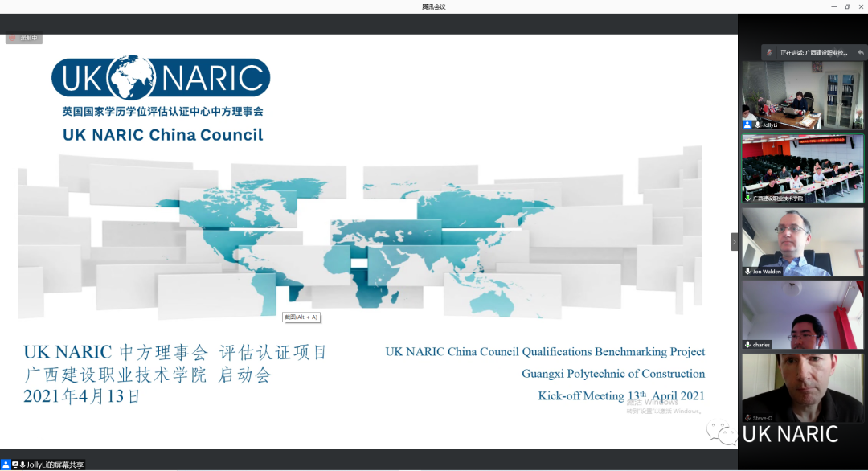Viewport: 868px width, 471px height.
Task: Click JollyLi's host person icon
Action: [747, 125]
